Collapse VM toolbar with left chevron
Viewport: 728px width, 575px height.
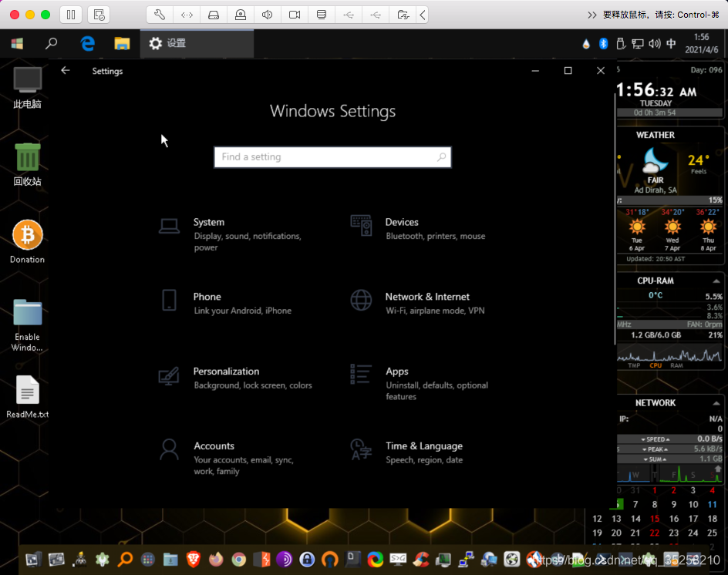point(422,15)
